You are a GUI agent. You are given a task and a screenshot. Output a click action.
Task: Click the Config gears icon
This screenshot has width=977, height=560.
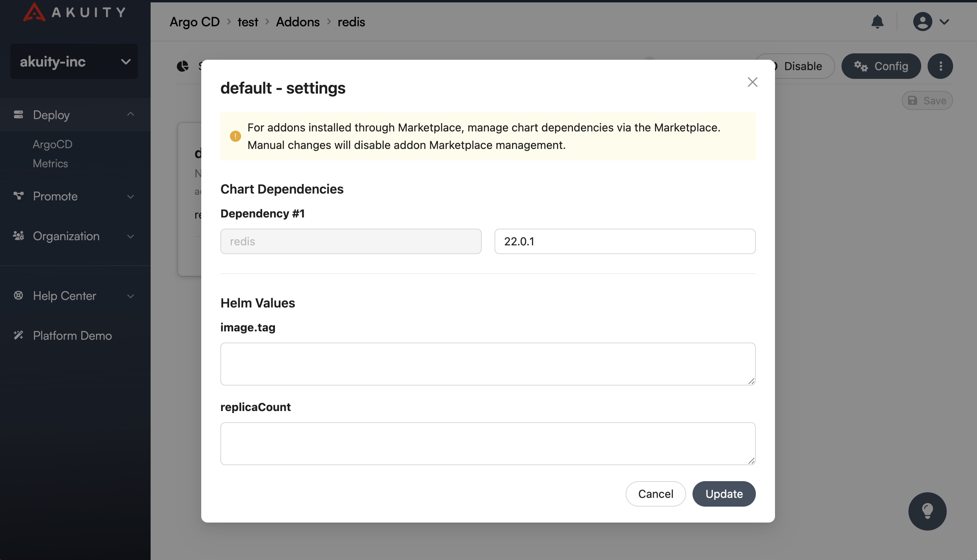coord(861,66)
